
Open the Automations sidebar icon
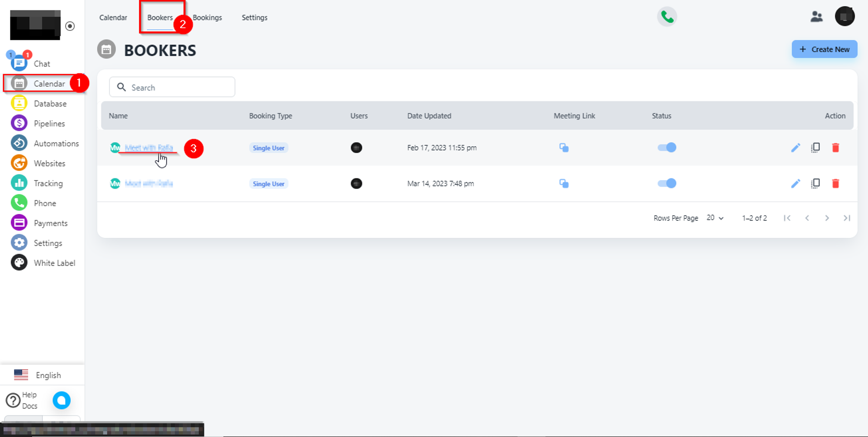(19, 143)
